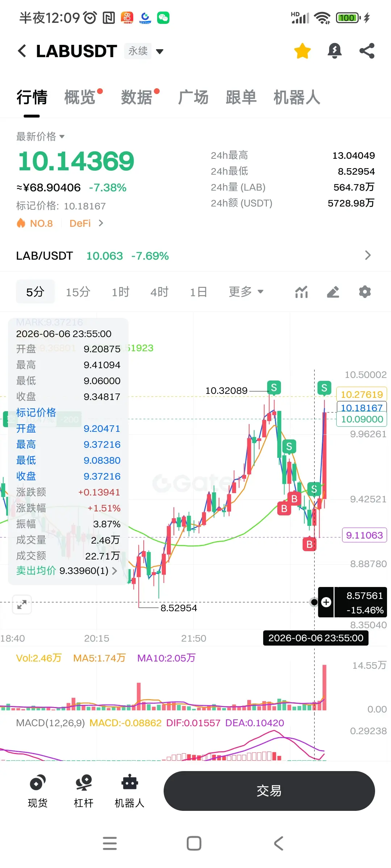Image resolution: width=391 pixels, height=868 pixels.
Task: Tap the MA10:2.05万 volume label
Action: [x=166, y=658]
